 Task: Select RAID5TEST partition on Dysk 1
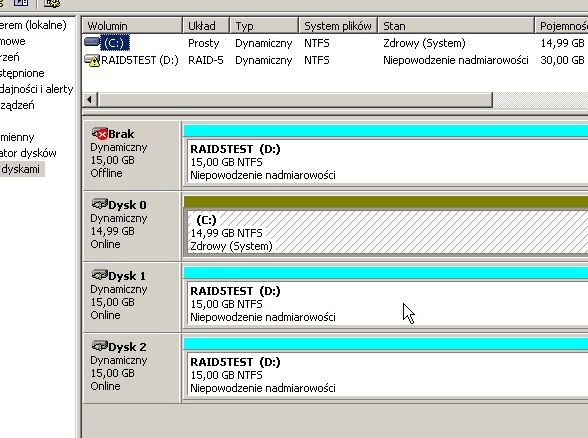386,304
